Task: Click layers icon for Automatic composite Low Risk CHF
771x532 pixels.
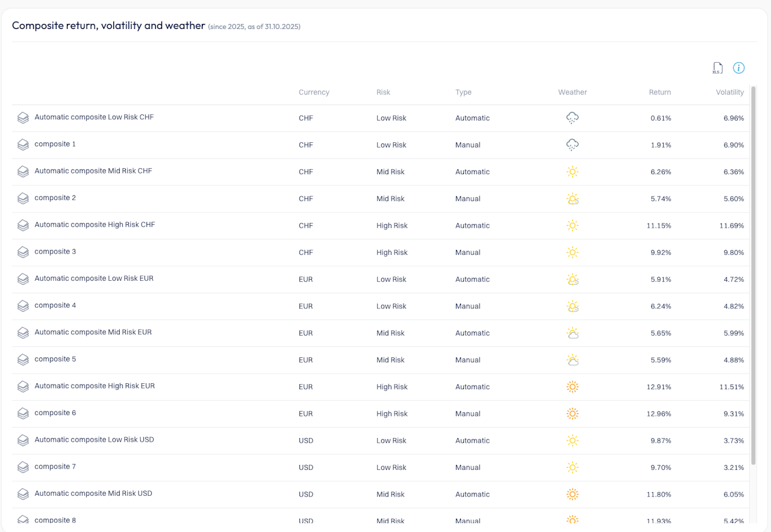Action: point(23,118)
